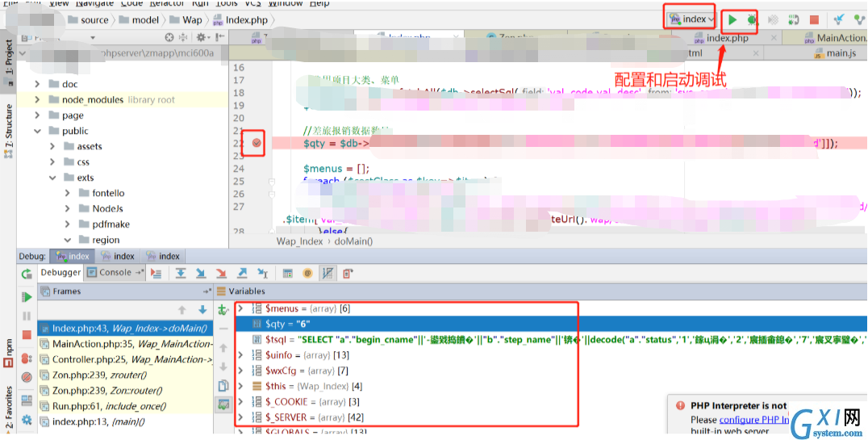Collapse the exts folder
Image resolution: width=868 pixels, height=440 pixels.
(52, 178)
